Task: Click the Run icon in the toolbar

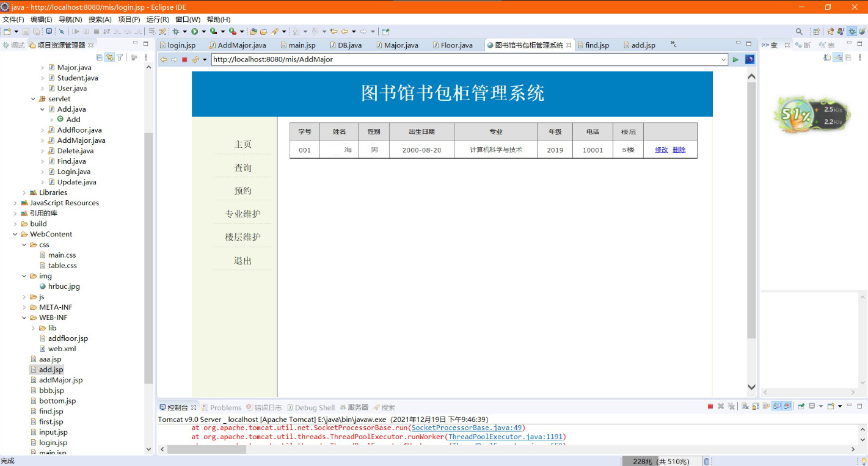Action: 195,31
